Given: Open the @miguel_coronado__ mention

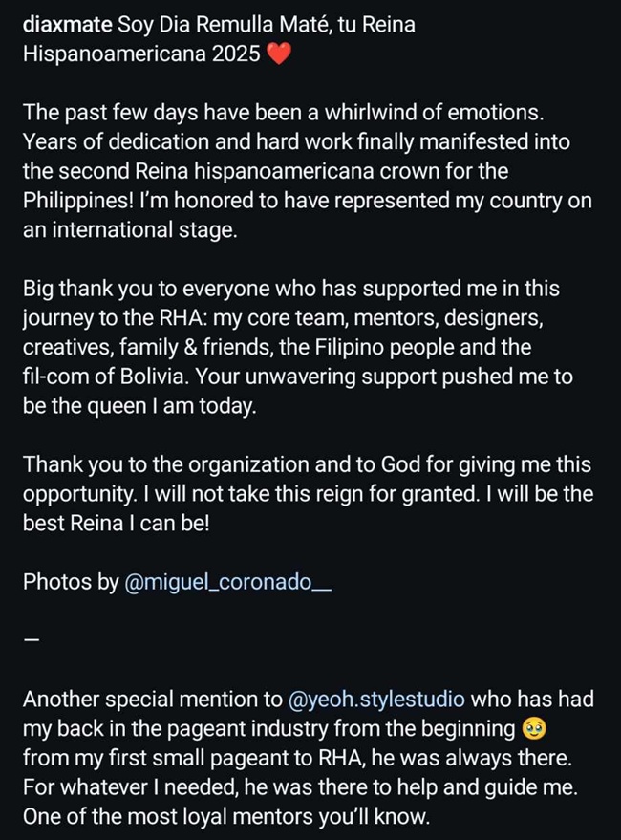Looking at the screenshot, I should pyautogui.click(x=228, y=582).
